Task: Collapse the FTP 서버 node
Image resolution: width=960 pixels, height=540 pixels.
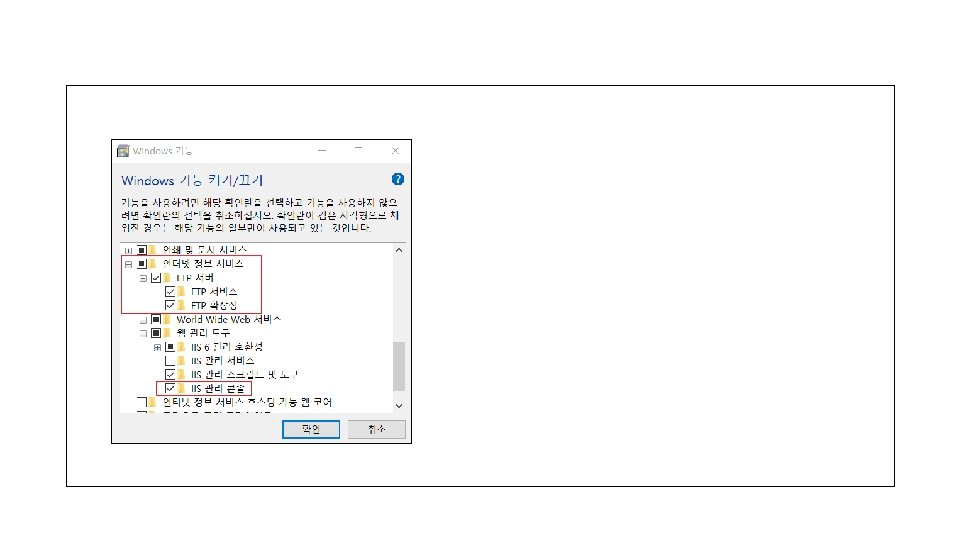Action: coord(143,279)
